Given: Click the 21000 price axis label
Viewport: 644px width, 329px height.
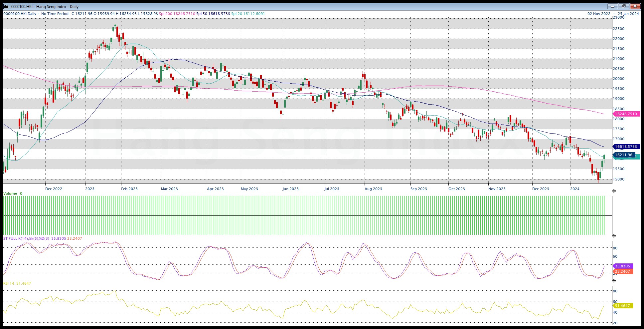Looking at the screenshot, I should pyautogui.click(x=619, y=59).
